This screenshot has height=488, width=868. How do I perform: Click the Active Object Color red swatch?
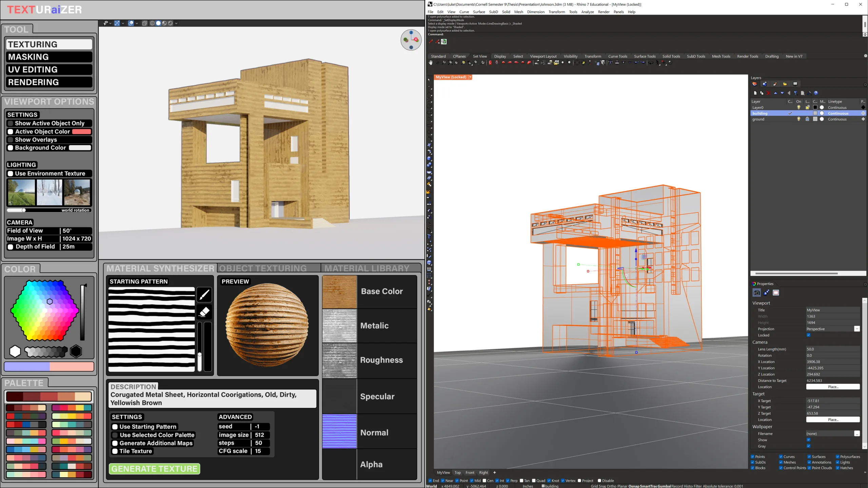[81, 131]
